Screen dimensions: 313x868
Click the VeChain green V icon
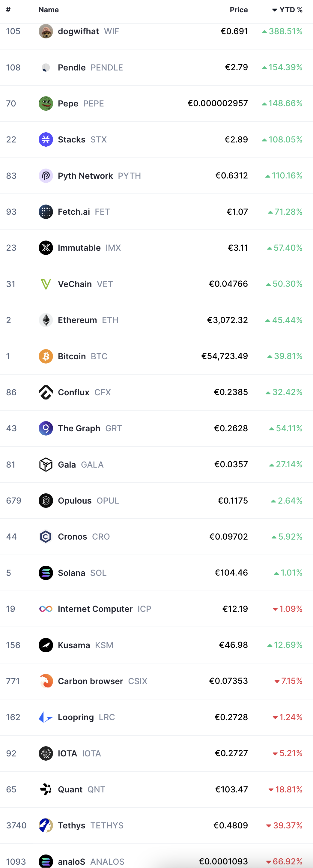coord(46,284)
